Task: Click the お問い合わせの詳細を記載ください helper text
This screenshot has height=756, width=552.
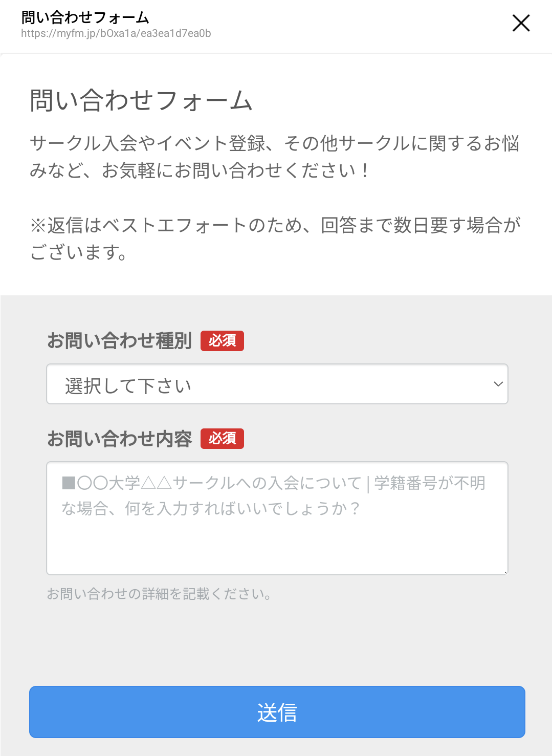Action: coord(159,594)
